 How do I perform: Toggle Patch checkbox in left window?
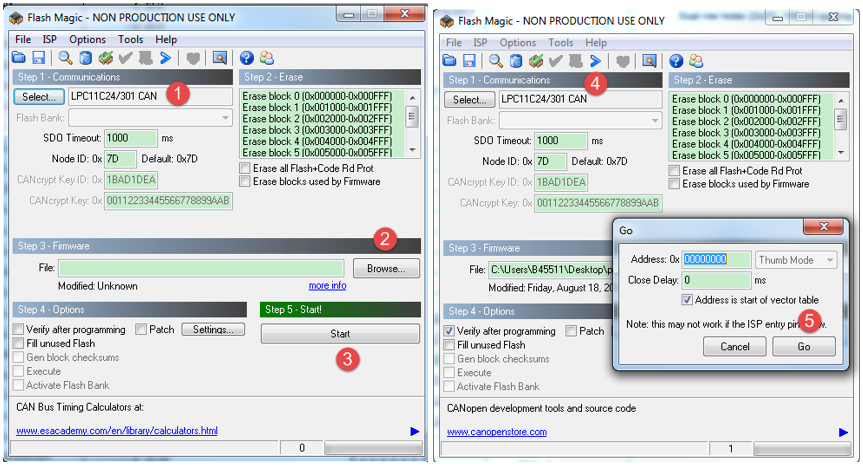(x=141, y=329)
